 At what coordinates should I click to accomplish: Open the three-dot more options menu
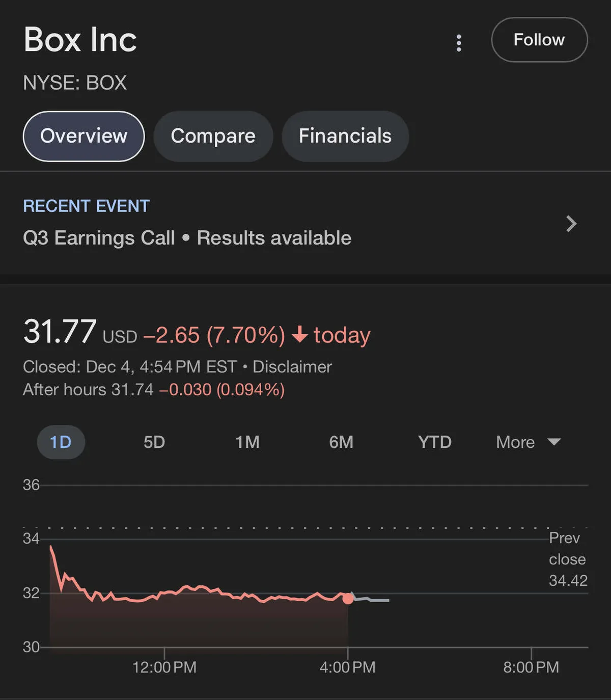459,43
